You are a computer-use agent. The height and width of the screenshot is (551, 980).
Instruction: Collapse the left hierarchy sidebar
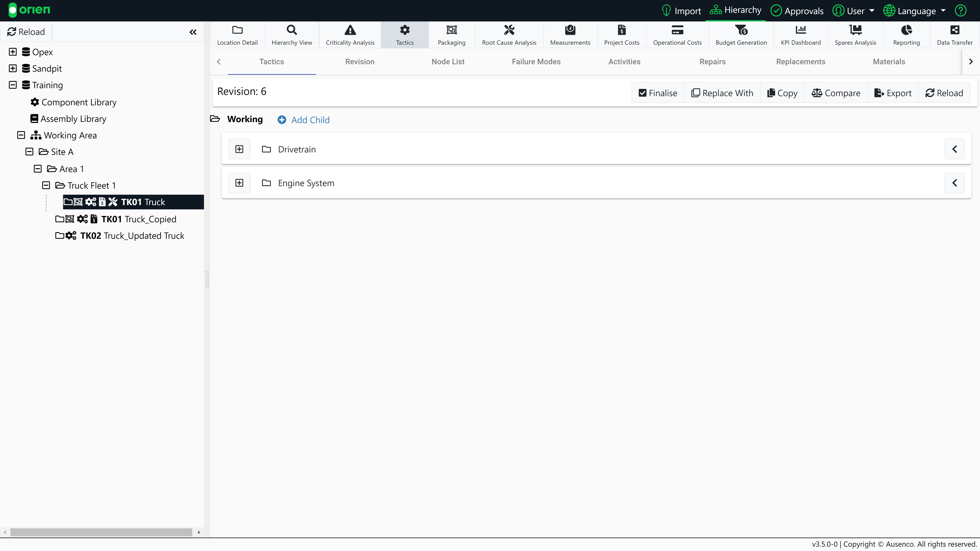tap(193, 32)
